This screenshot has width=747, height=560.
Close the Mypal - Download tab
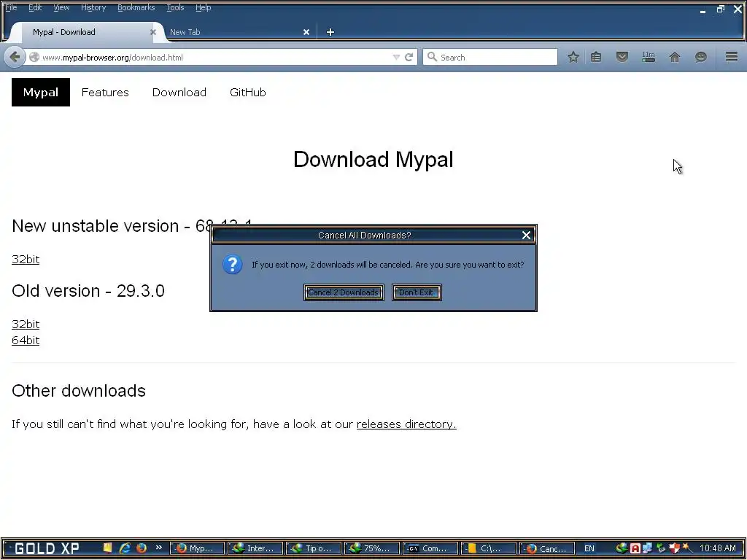(153, 32)
